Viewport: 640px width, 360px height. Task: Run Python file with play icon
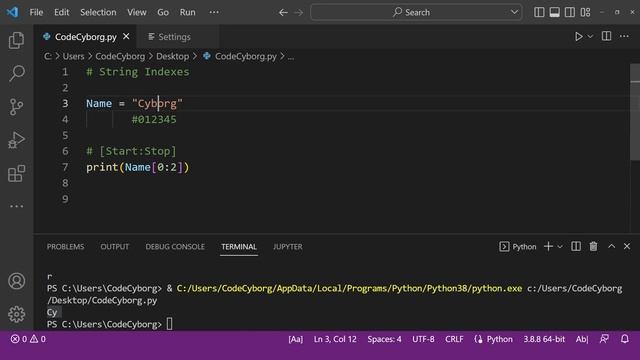coord(578,37)
